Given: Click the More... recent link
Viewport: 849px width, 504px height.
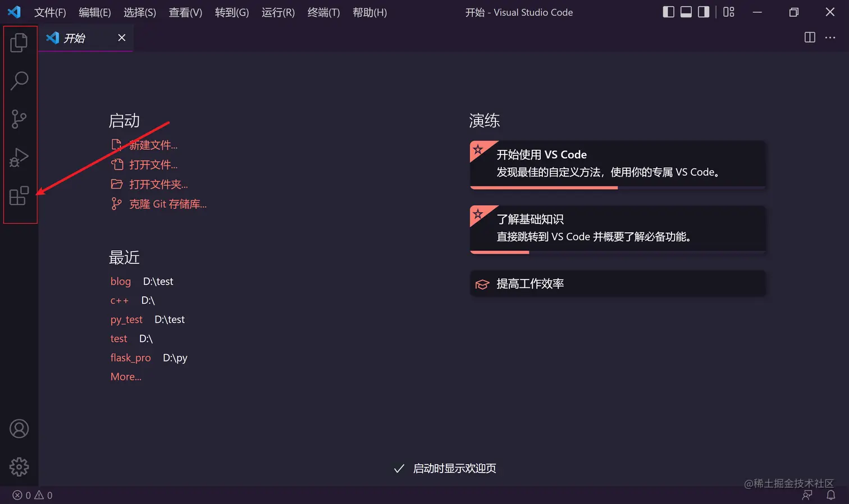Looking at the screenshot, I should point(126,377).
